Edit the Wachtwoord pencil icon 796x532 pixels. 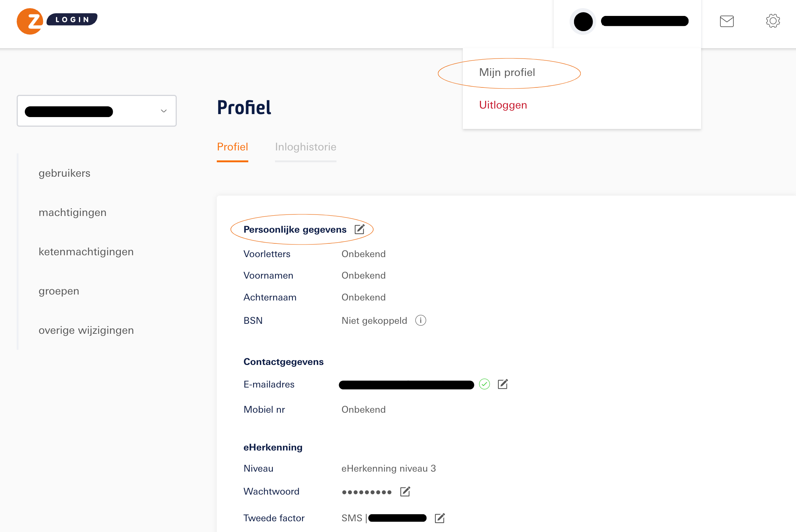[x=405, y=492]
